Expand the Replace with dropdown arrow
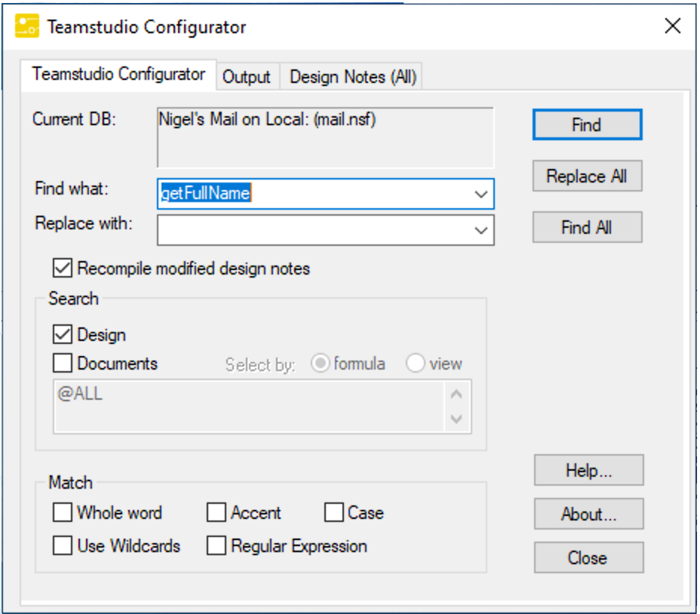Image resolution: width=700 pixels, height=614 pixels. coord(480,230)
